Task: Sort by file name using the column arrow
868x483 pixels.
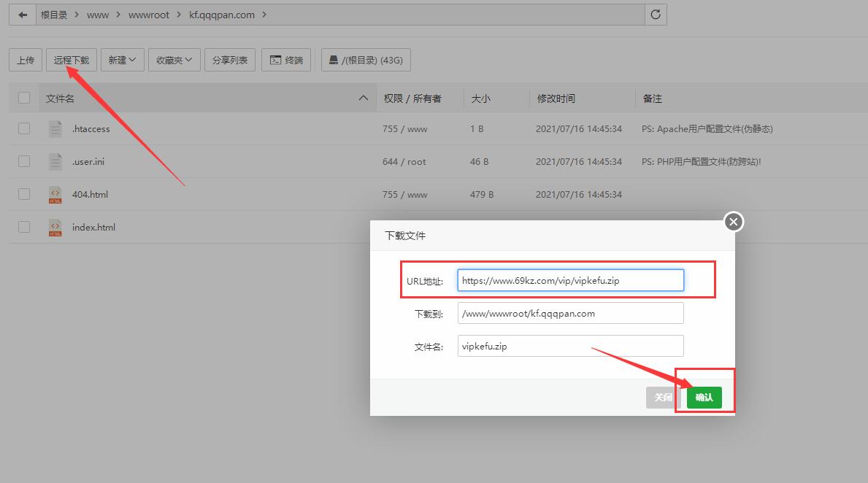Action: click(363, 98)
